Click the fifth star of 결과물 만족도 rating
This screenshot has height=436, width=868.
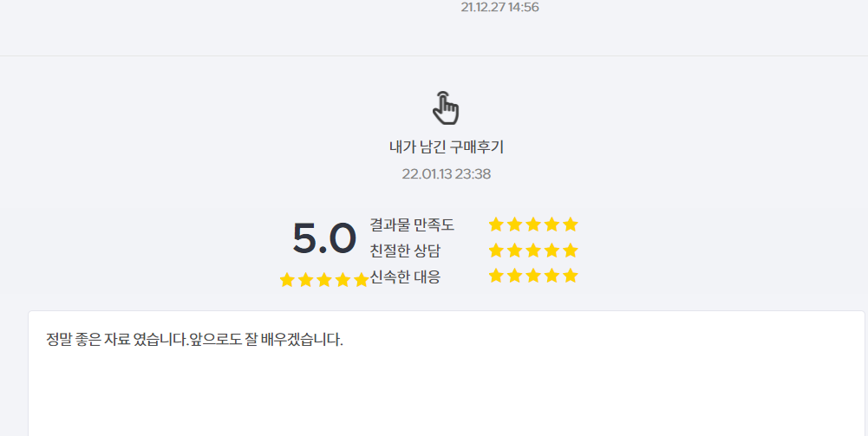(x=571, y=225)
